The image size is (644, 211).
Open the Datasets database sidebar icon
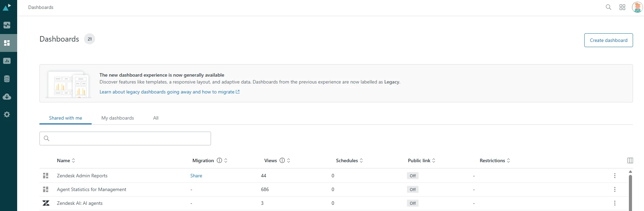[x=7, y=79]
